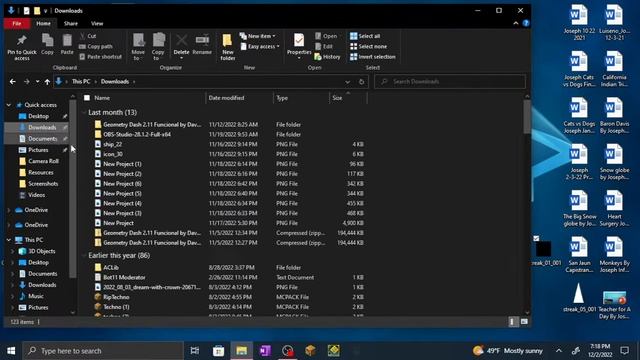Open the Windows Start menu
This screenshot has width=640, height=360.
click(11, 351)
